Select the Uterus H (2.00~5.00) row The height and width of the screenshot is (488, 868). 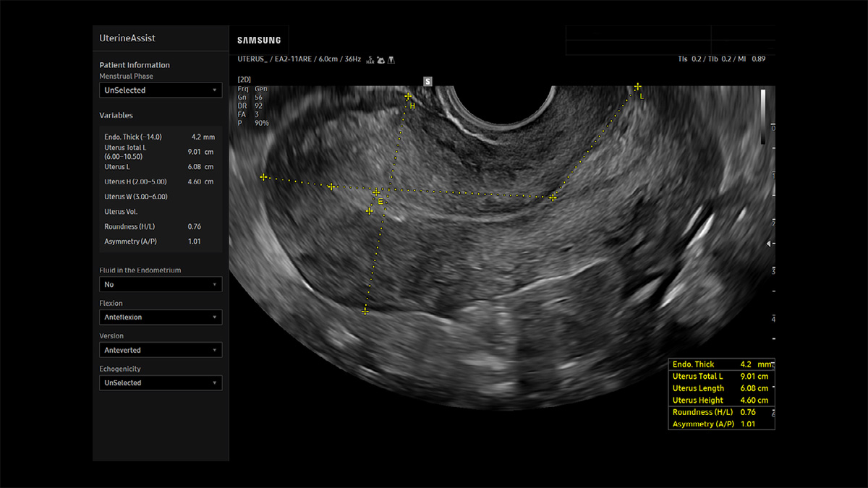pyautogui.click(x=161, y=182)
